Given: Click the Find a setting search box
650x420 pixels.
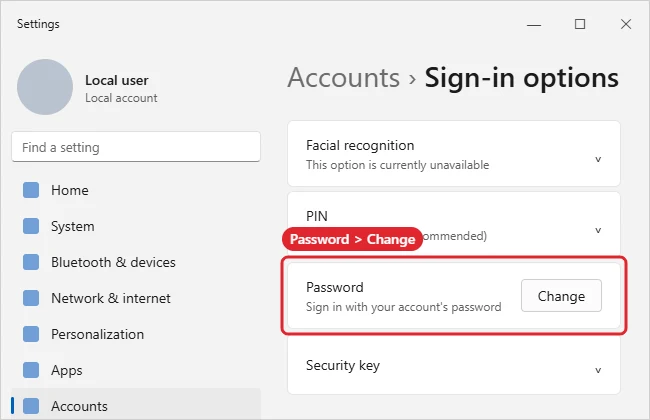Looking at the screenshot, I should [136, 147].
